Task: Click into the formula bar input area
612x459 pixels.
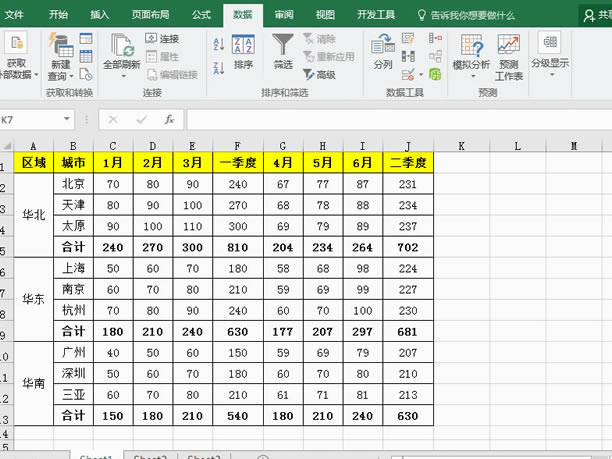Action: click(399, 119)
